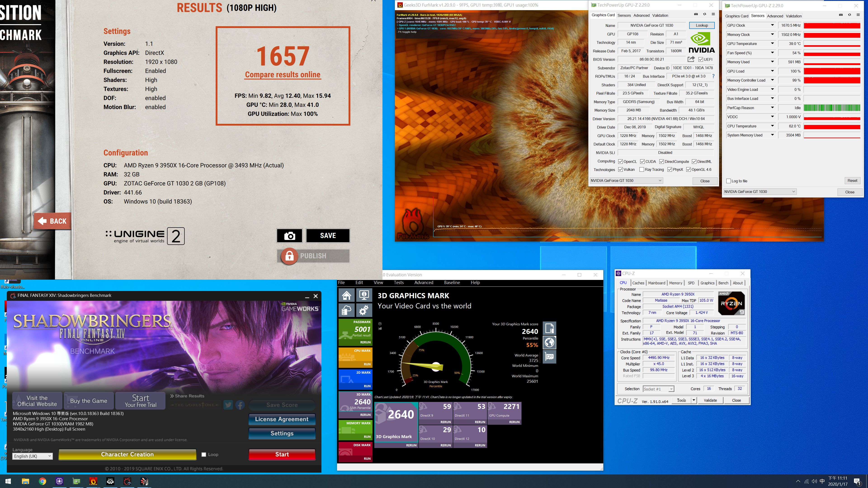Expand Fan Speed (%) sensor dropdown

(x=772, y=53)
